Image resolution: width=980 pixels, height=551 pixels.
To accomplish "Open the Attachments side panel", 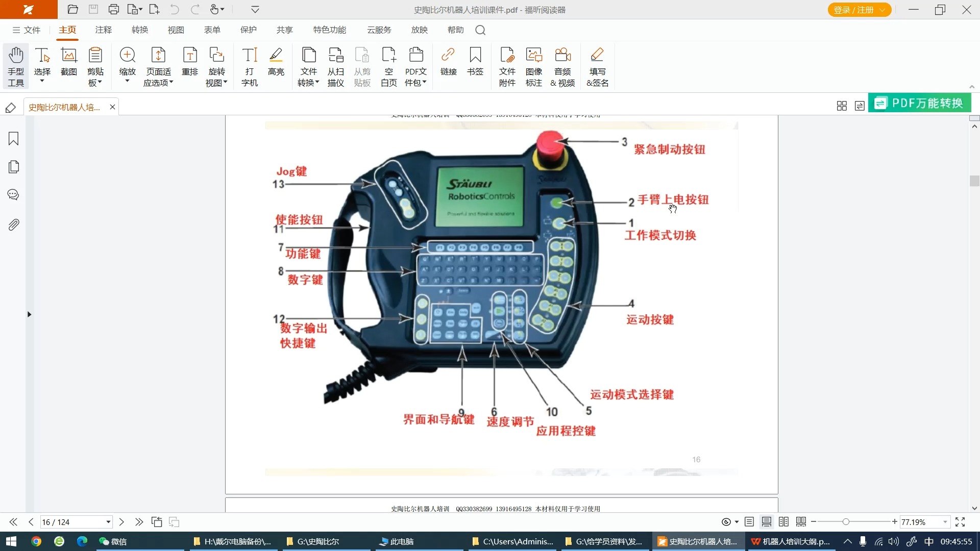I will (14, 224).
